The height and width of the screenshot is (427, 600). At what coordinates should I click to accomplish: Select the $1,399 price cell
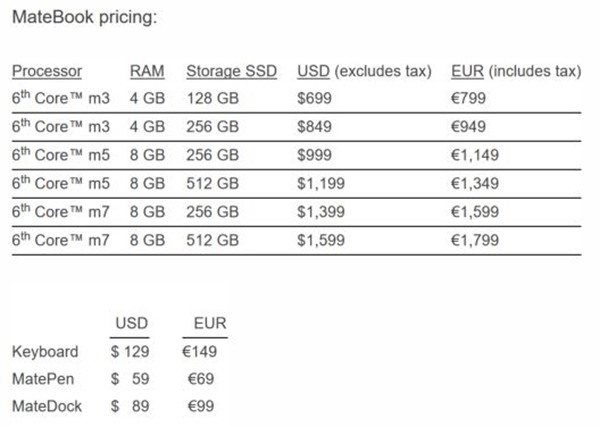pyautogui.click(x=321, y=212)
